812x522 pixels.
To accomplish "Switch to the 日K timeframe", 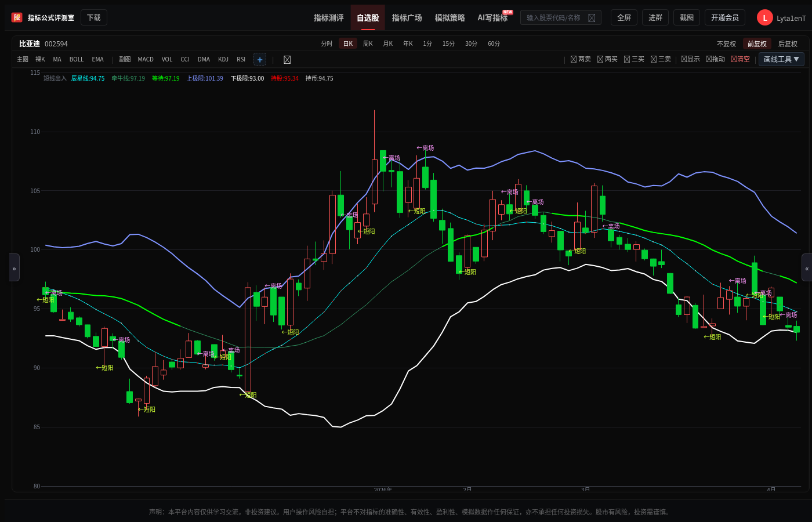I will click(x=348, y=44).
